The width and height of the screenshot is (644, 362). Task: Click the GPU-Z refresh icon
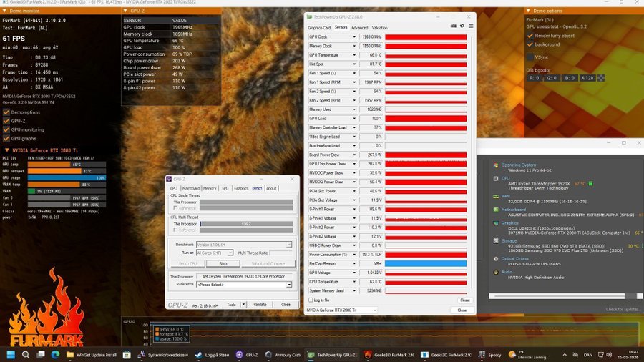[x=462, y=26]
